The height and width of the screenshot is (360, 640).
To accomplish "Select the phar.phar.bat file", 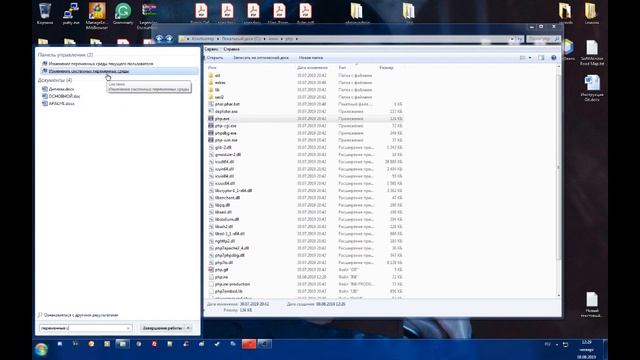I will (227, 104).
